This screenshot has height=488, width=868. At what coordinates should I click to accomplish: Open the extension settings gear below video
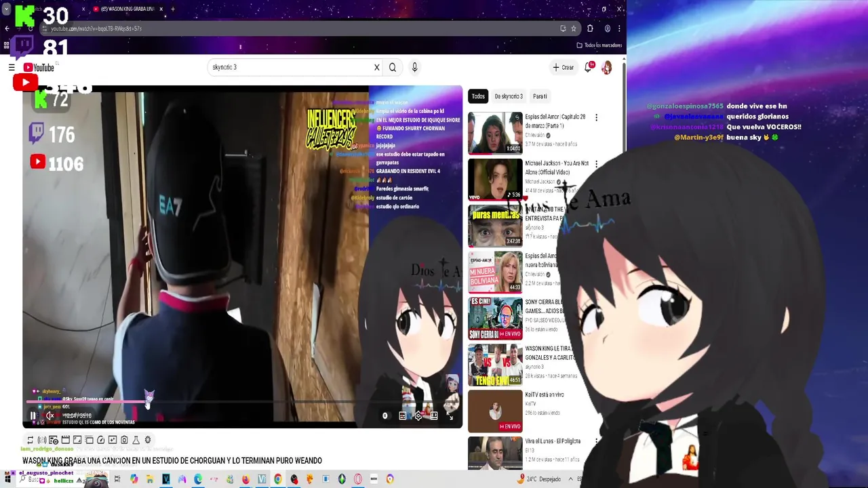point(148,440)
